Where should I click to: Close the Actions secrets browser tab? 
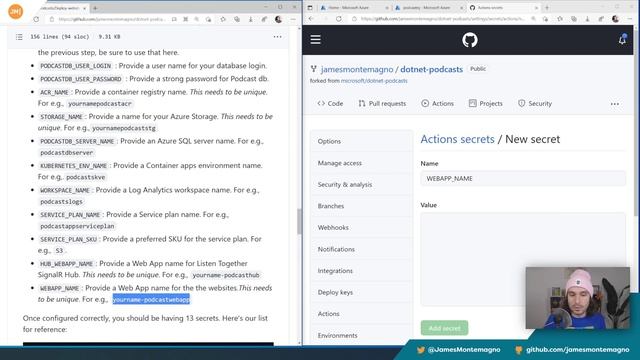coord(536,8)
